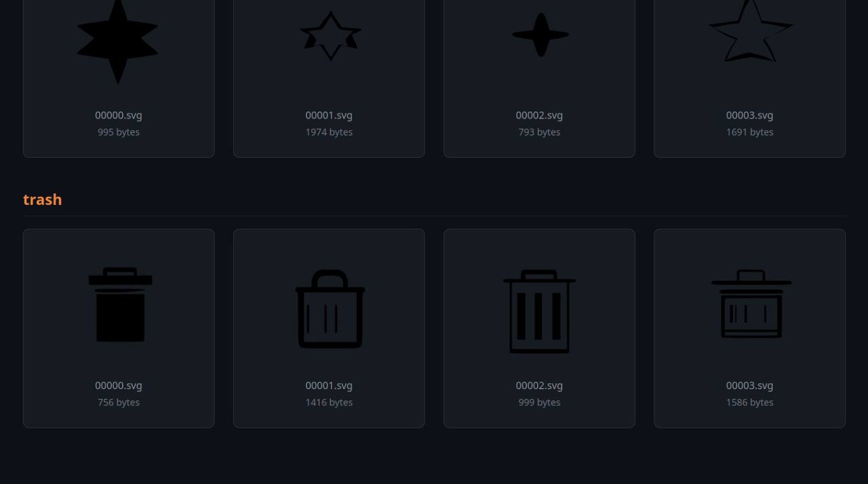The height and width of the screenshot is (484, 868).
Task: Click 00003.svg label with 1691 bytes
Action: pos(749,115)
